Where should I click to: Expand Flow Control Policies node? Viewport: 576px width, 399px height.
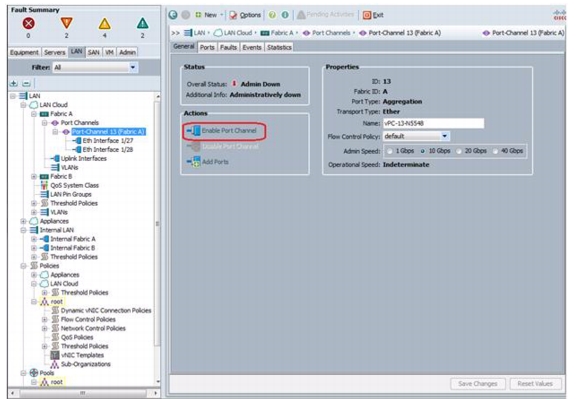(x=44, y=319)
